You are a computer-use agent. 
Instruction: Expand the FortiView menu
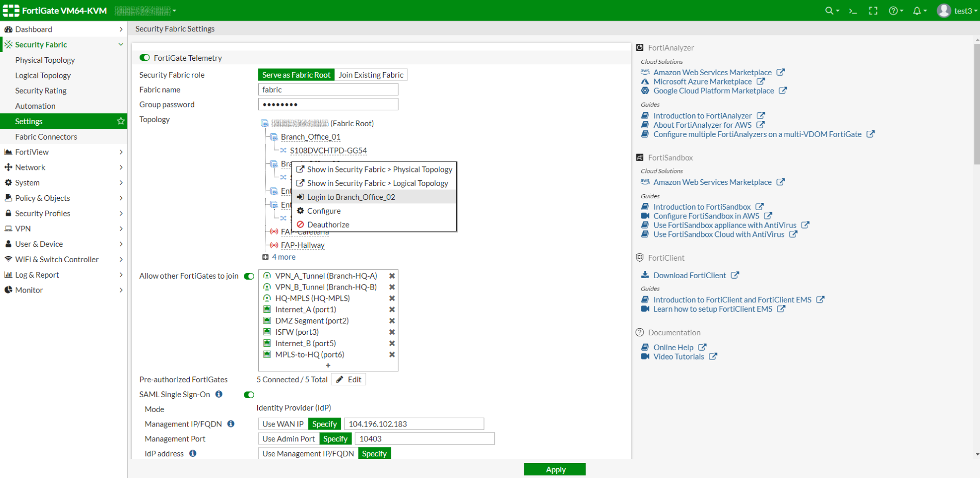coord(63,152)
